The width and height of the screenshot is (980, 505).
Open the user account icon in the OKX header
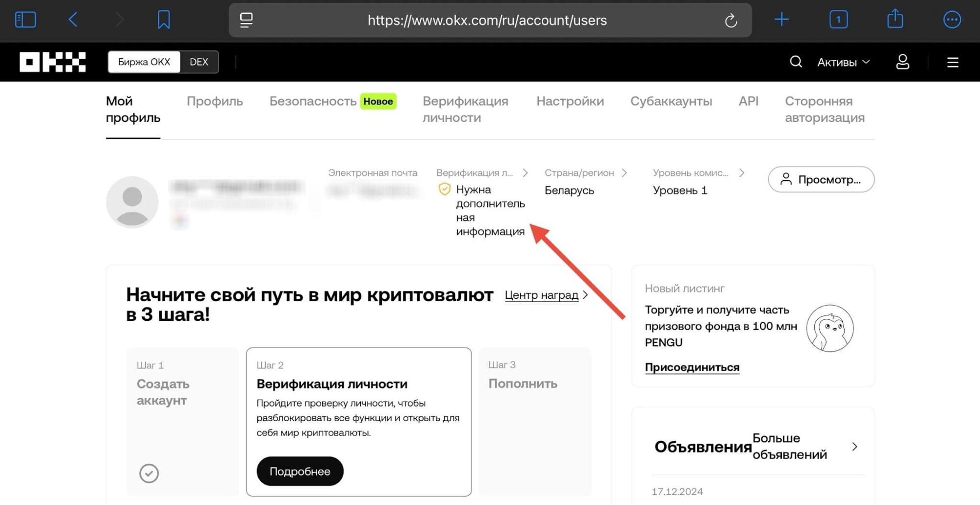(903, 62)
